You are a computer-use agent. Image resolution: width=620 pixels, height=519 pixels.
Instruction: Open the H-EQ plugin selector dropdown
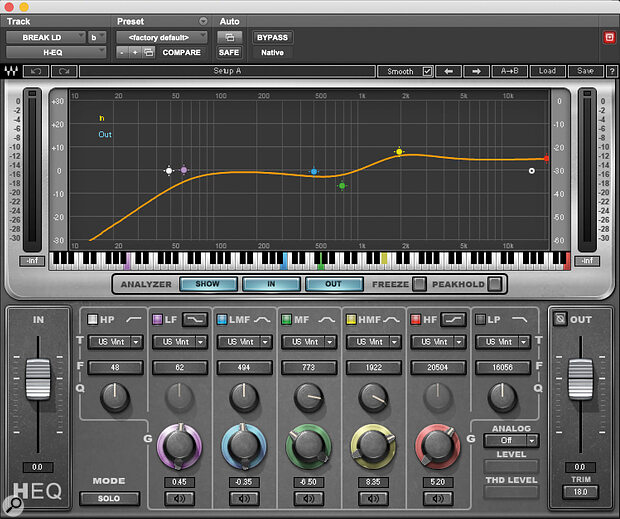[x=56, y=52]
